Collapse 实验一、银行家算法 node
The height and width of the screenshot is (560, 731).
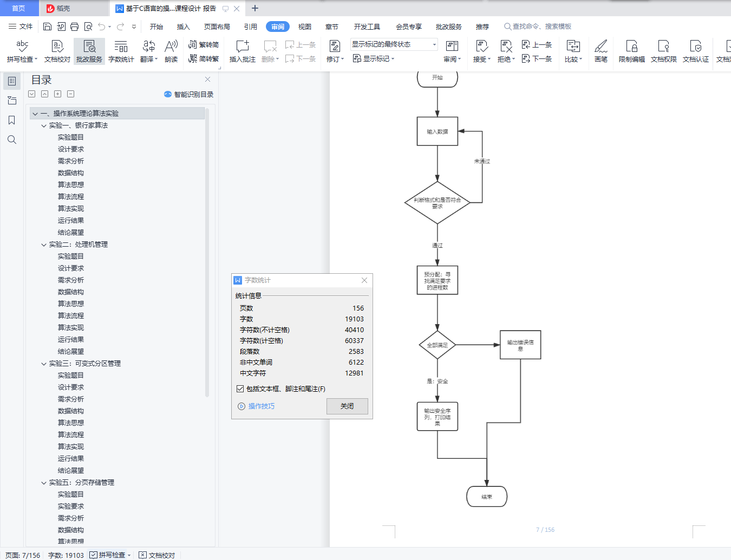pyautogui.click(x=44, y=126)
